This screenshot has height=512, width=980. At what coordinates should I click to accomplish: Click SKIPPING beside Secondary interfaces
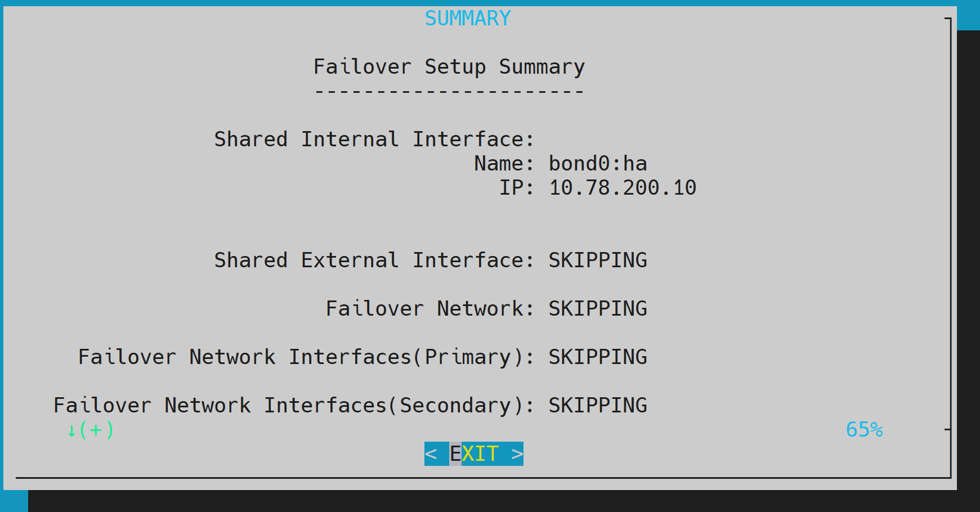coord(598,405)
